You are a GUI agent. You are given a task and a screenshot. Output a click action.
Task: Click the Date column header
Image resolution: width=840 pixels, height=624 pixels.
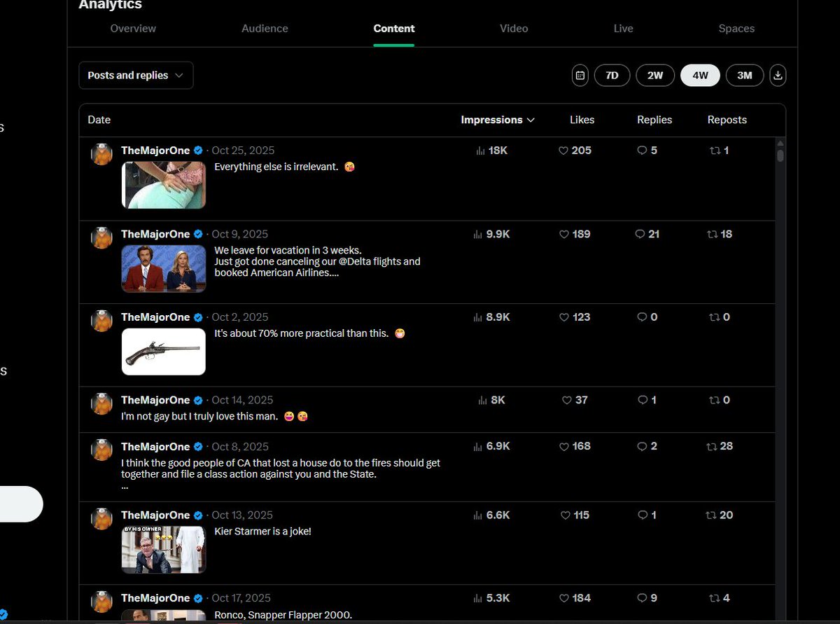point(99,120)
